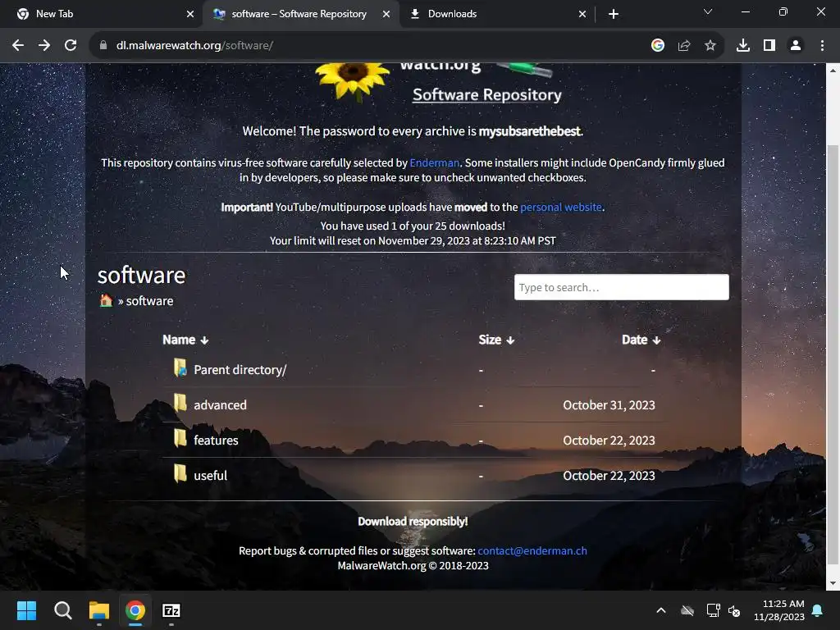Open the Parent directory/ link
This screenshot has height=630, width=840.
click(x=240, y=370)
